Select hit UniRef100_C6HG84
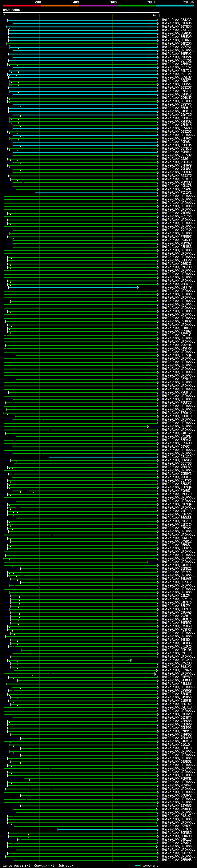 coord(177,545)
